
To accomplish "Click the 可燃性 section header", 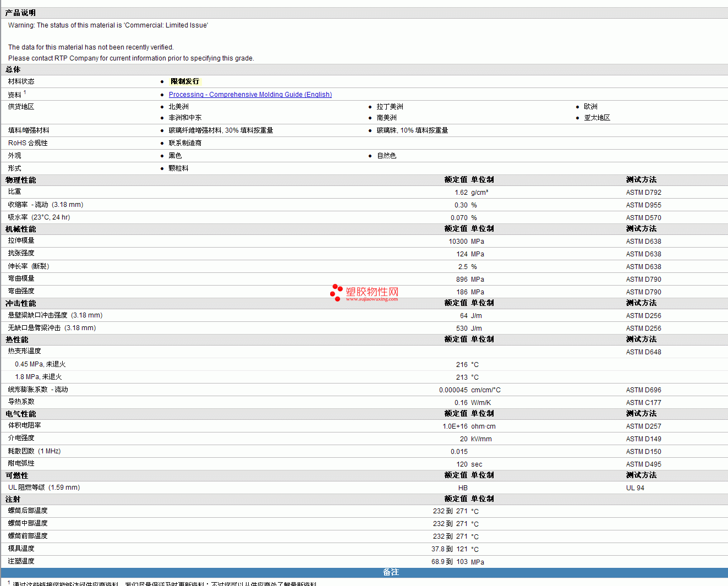I will point(17,475).
